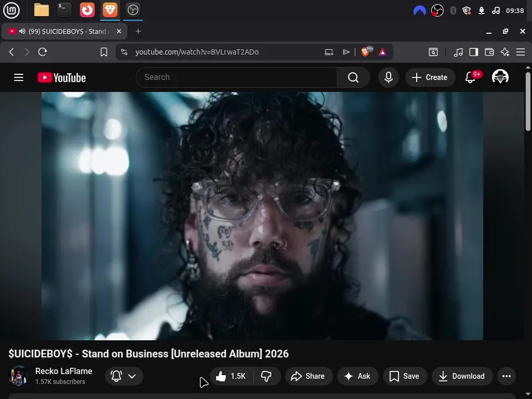The width and height of the screenshot is (532, 399).
Task: Click the page vertical scrollbar thumb
Action: [528, 101]
